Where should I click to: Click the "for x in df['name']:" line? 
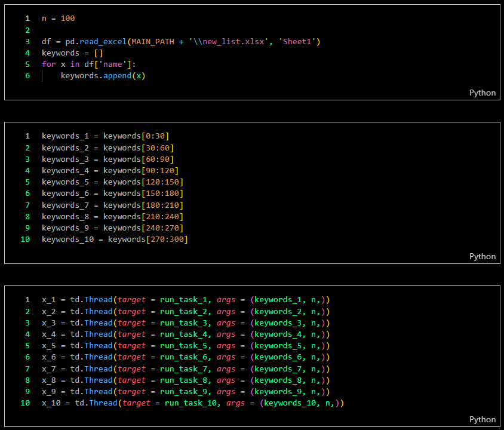(x=89, y=64)
